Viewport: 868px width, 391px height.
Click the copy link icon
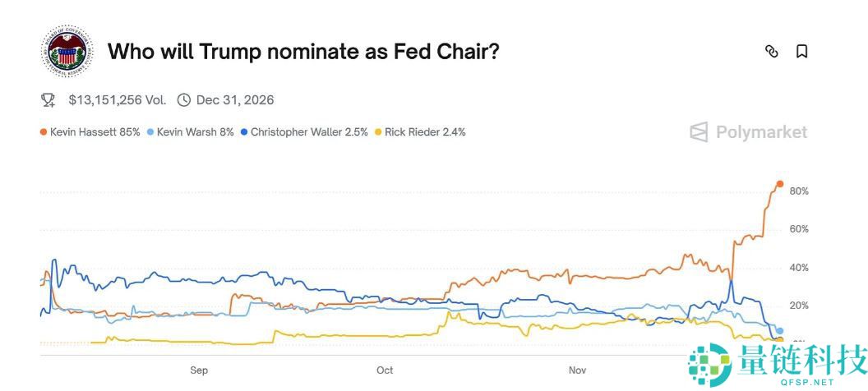click(771, 51)
